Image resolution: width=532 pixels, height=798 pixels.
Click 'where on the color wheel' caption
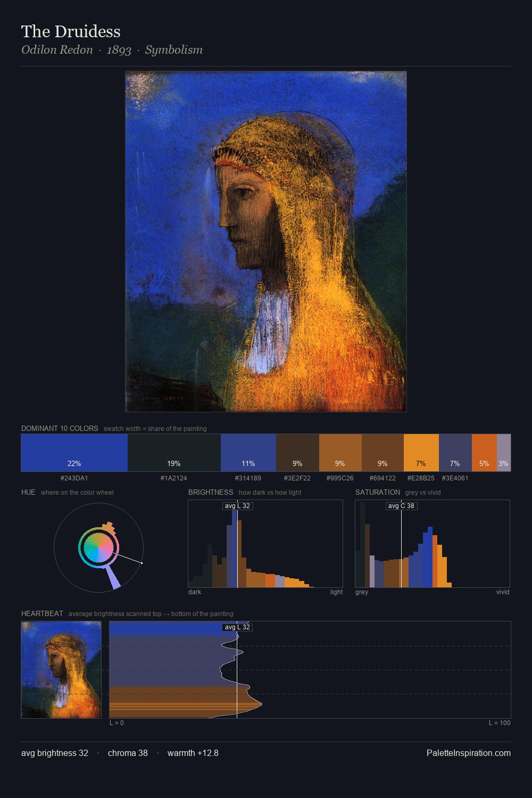tap(77, 493)
